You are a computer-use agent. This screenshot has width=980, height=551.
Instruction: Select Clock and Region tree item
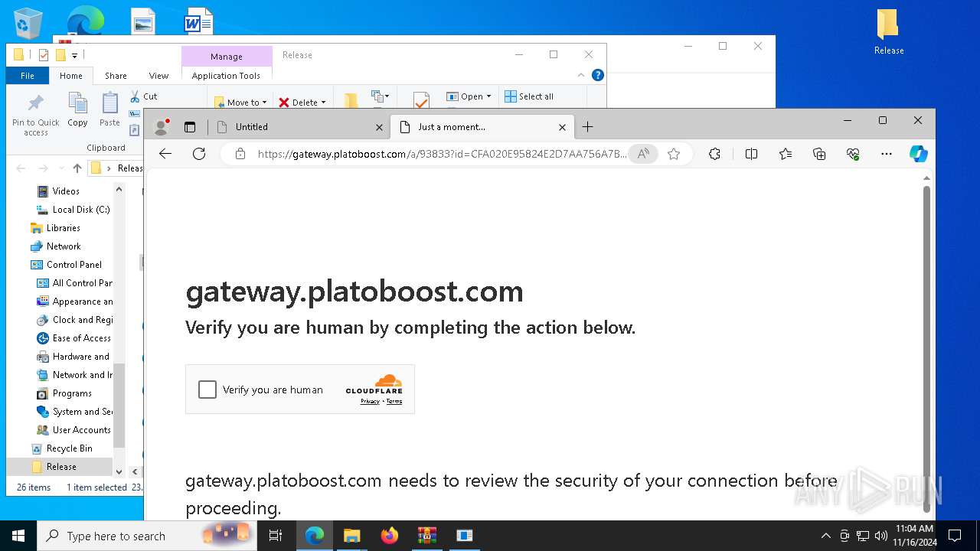pos(75,320)
